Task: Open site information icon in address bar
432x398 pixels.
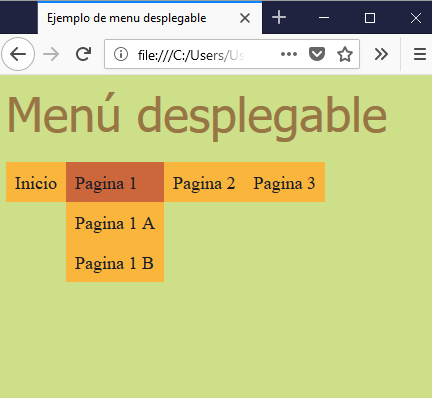Action: [x=121, y=54]
